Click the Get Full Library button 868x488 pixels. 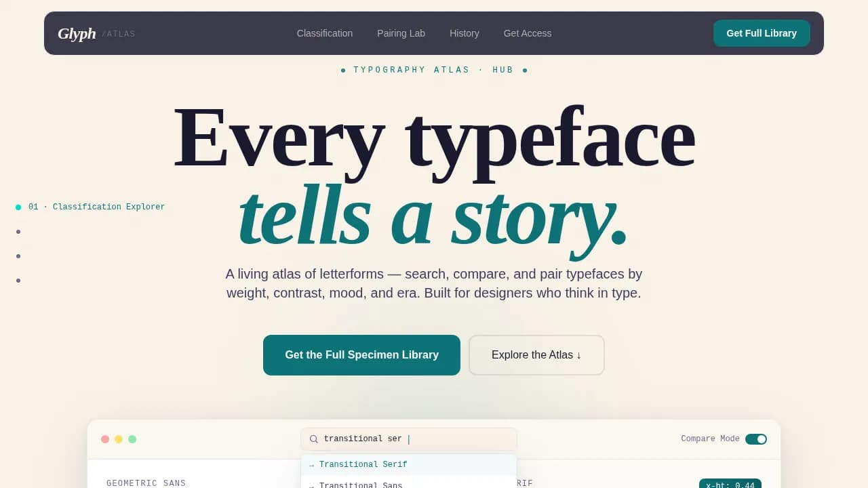pos(762,33)
